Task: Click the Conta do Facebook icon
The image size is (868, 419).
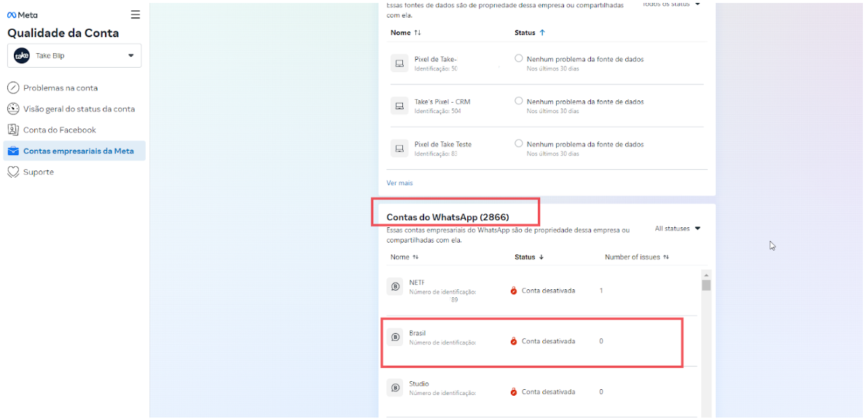Action: [x=12, y=130]
